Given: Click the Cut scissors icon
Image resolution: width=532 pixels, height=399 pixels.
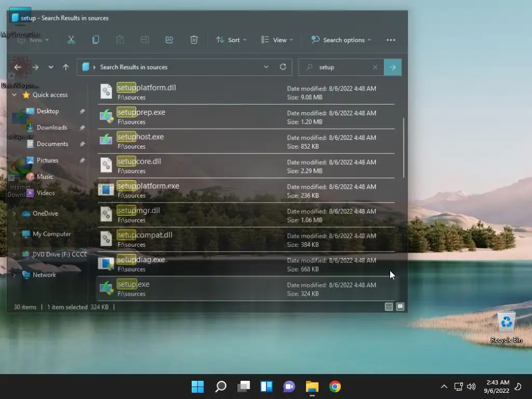Looking at the screenshot, I should click(71, 39).
